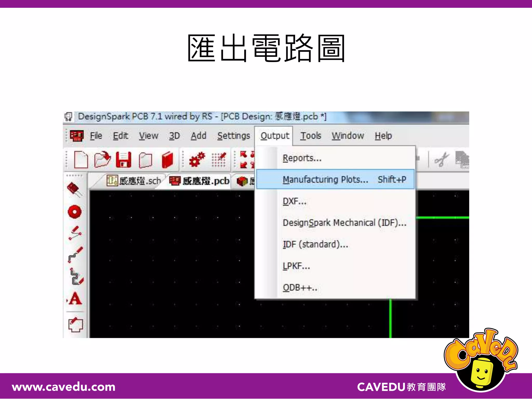The height and width of the screenshot is (399, 532).
Task: Select the Add Text A tool
Action: point(76,299)
